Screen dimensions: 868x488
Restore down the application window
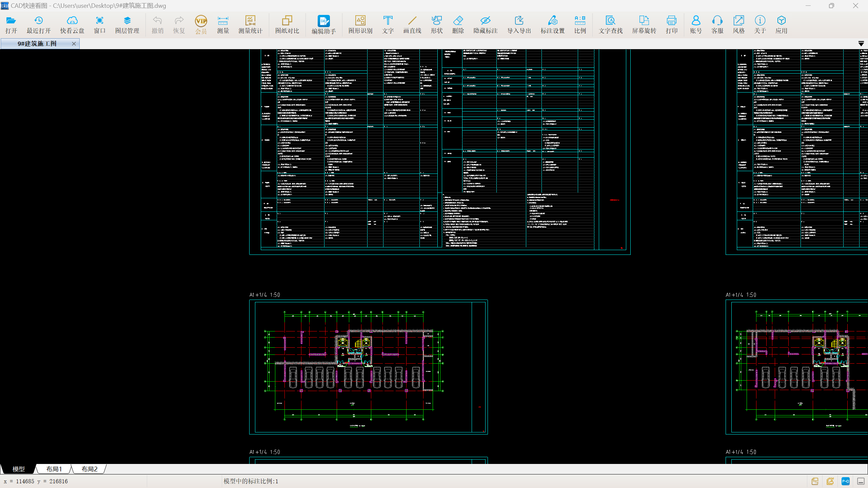[x=831, y=6]
